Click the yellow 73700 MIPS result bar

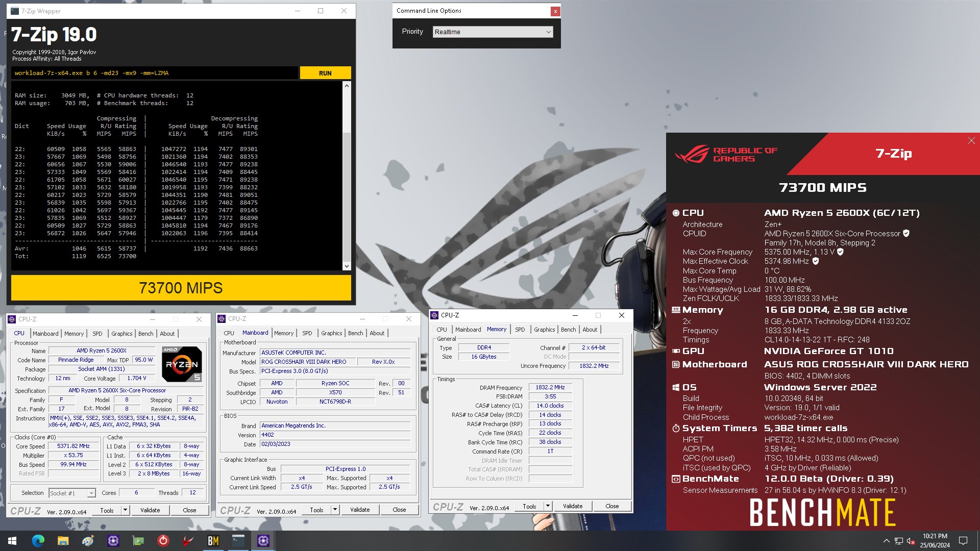pos(181,288)
